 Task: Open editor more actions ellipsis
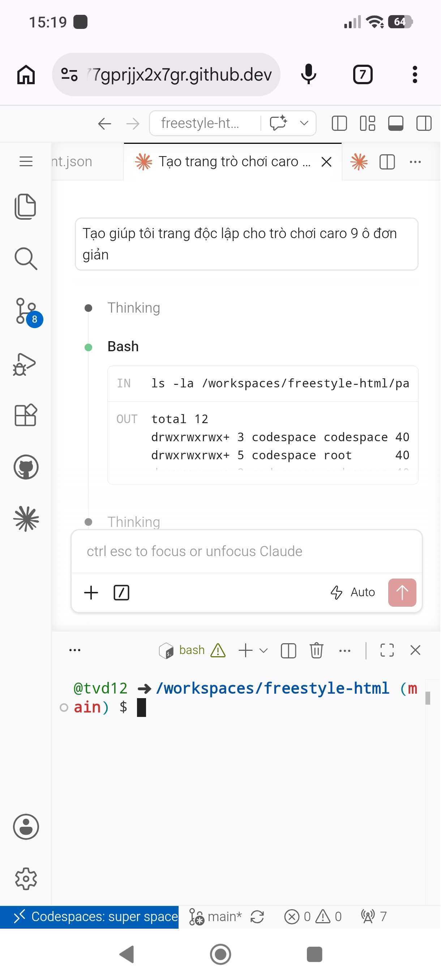click(415, 162)
